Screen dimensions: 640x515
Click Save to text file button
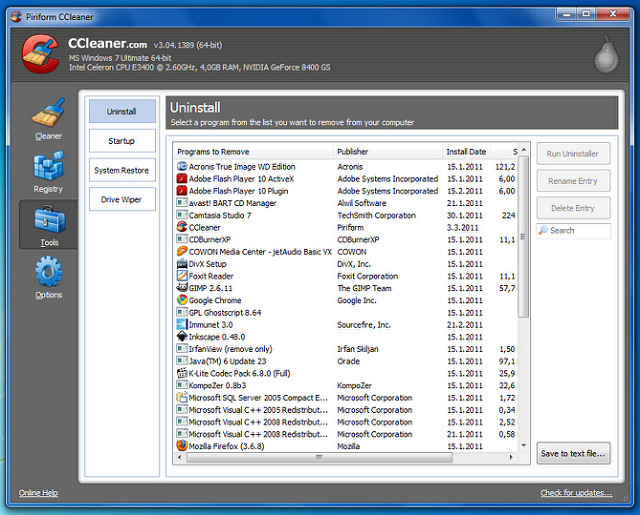[573, 453]
